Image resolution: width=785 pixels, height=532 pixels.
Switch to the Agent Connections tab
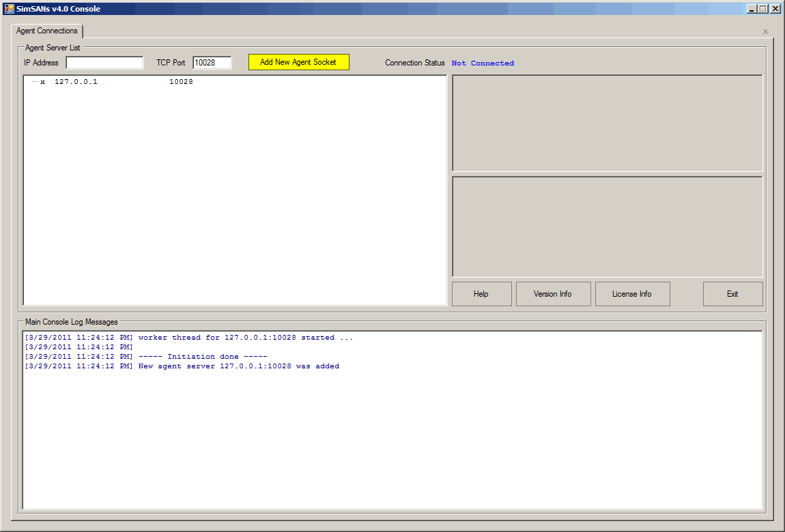[47, 31]
